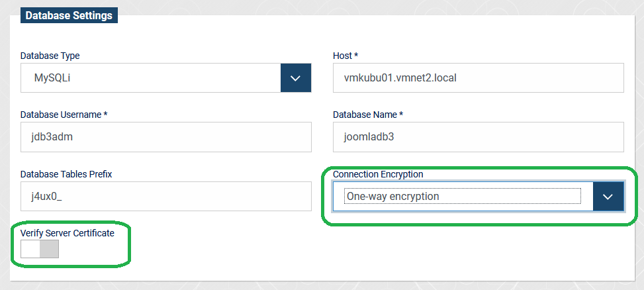Toggle the Verify Server Certificate switch
644x290 pixels.
point(40,249)
